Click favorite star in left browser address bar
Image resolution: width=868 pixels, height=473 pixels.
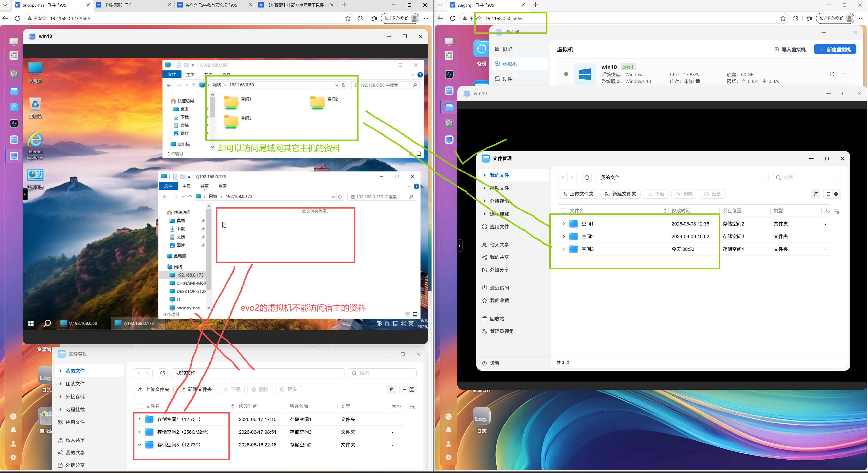(x=348, y=19)
